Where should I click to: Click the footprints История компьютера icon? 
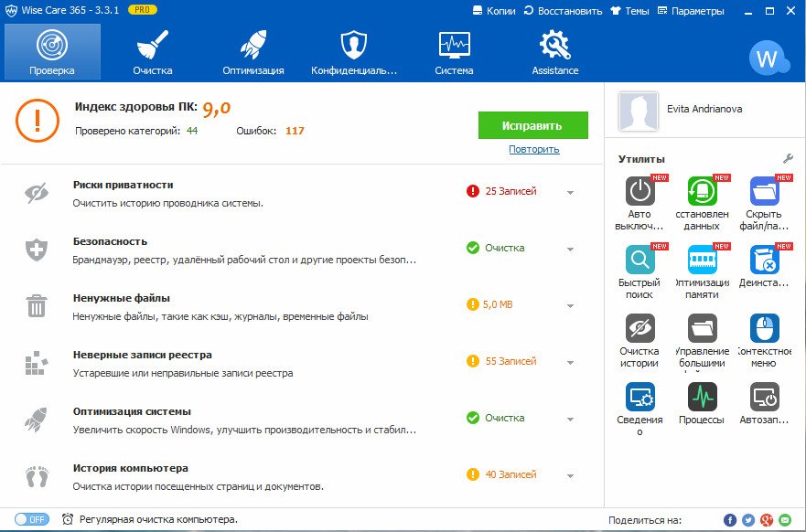(x=37, y=476)
